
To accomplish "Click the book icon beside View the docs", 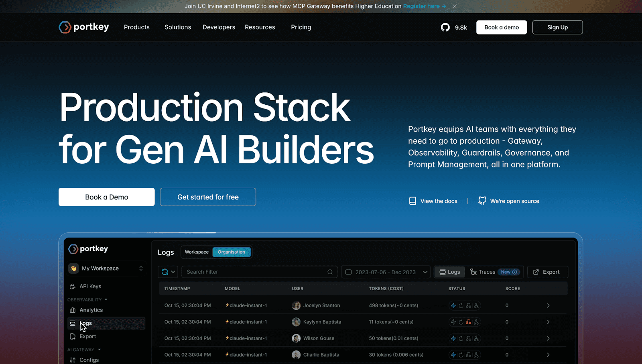I will (412, 201).
